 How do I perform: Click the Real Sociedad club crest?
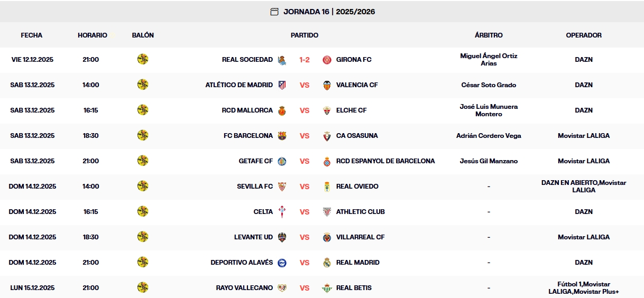pos(282,60)
